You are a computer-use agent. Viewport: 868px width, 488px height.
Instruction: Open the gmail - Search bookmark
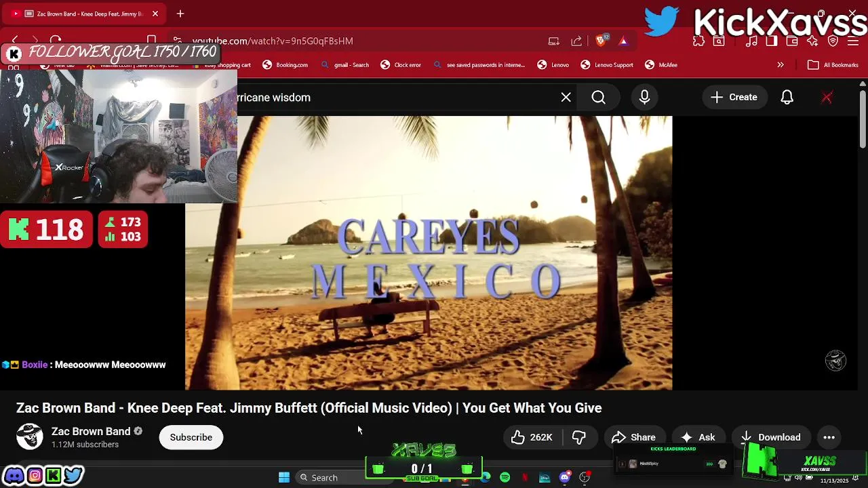click(345, 65)
